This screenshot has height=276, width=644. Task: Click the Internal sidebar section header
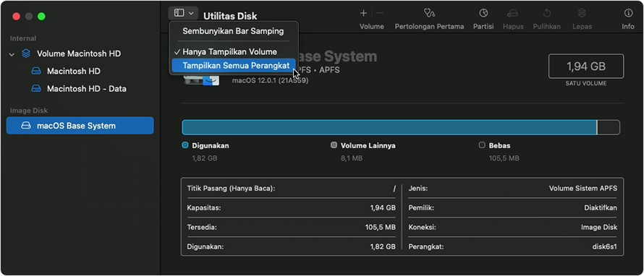coord(23,38)
